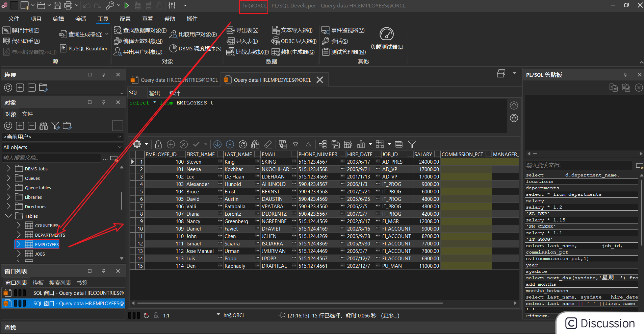644x334 pixels.
Task: Click the 解释计划 button
Action: (21, 30)
